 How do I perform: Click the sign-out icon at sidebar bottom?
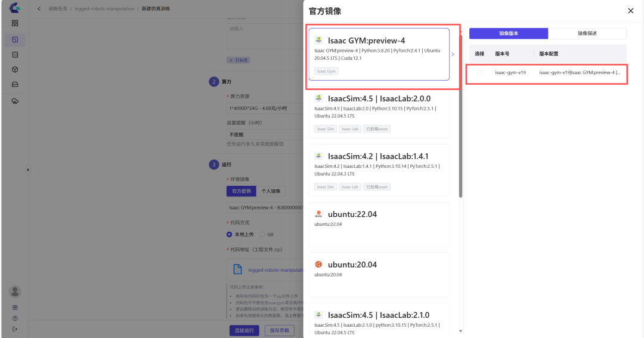point(15,329)
